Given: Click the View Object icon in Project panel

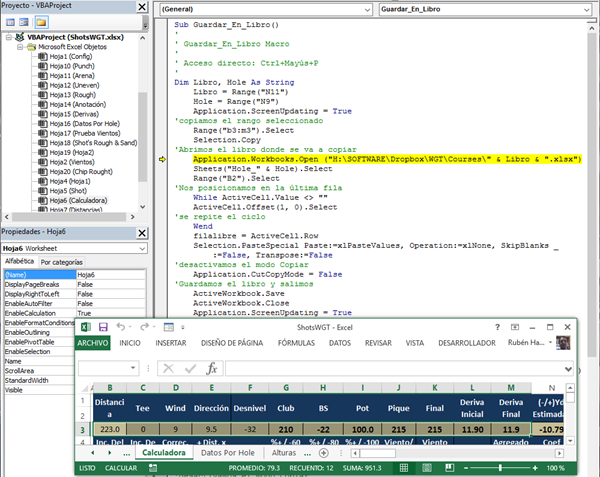Looking at the screenshot, I should click(24, 21).
